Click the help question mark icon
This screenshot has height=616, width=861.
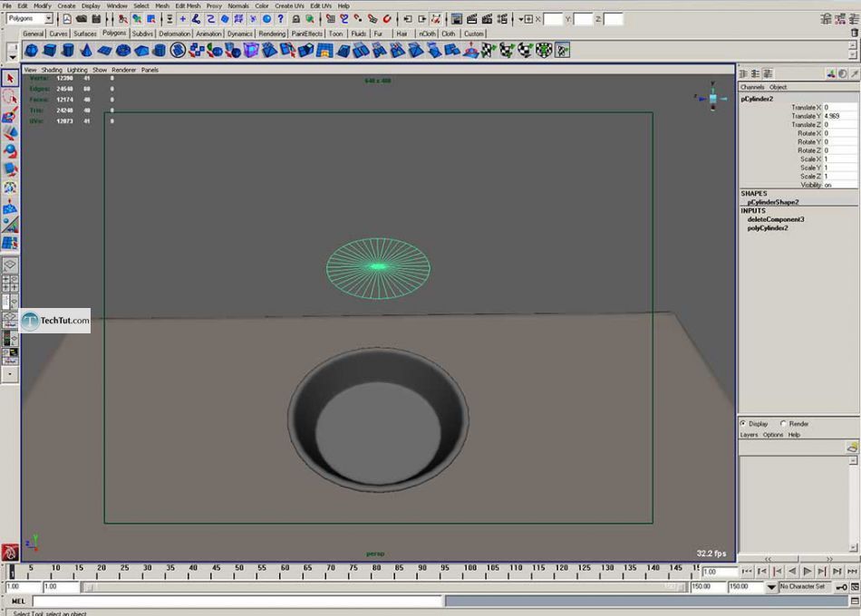point(281,19)
